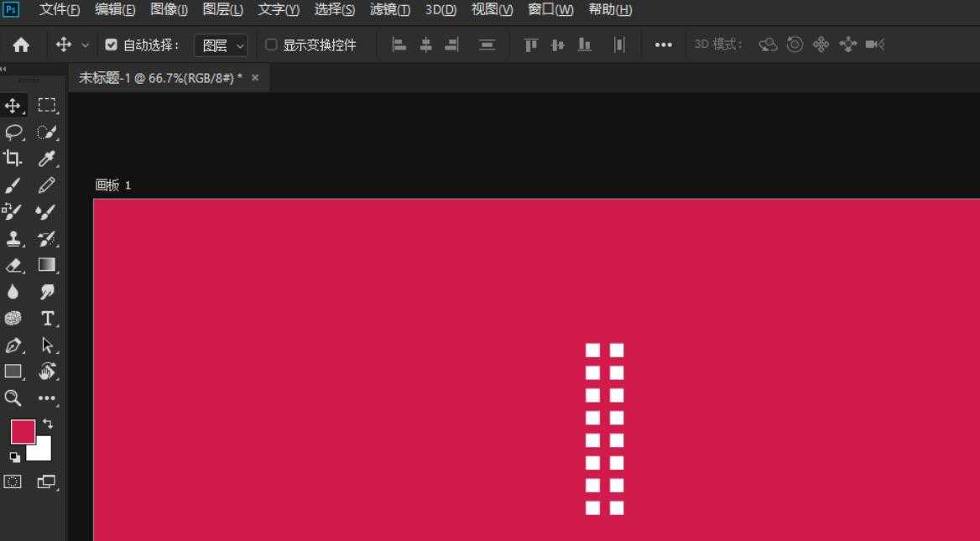
Task: Click the Home screen button
Action: [x=21, y=44]
